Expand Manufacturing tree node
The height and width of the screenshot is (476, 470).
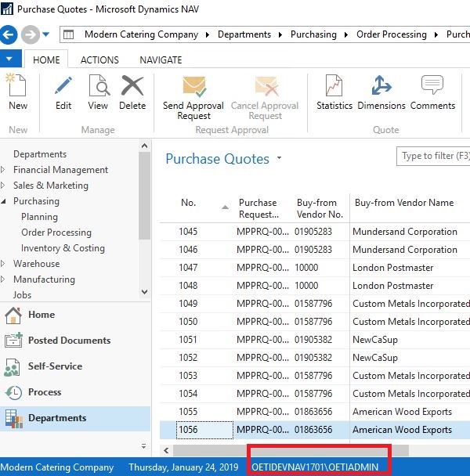pos(3,279)
